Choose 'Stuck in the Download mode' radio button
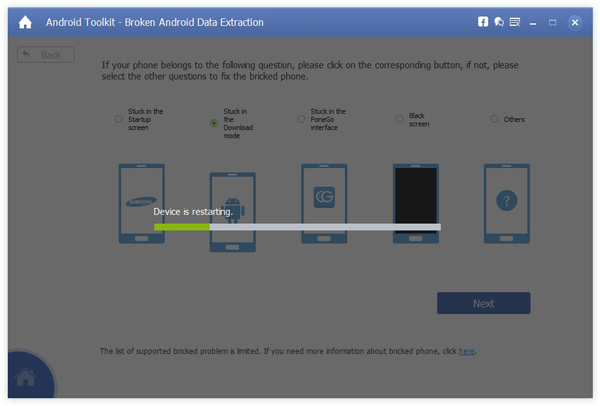Screen dimensions: 600x406 point(214,123)
